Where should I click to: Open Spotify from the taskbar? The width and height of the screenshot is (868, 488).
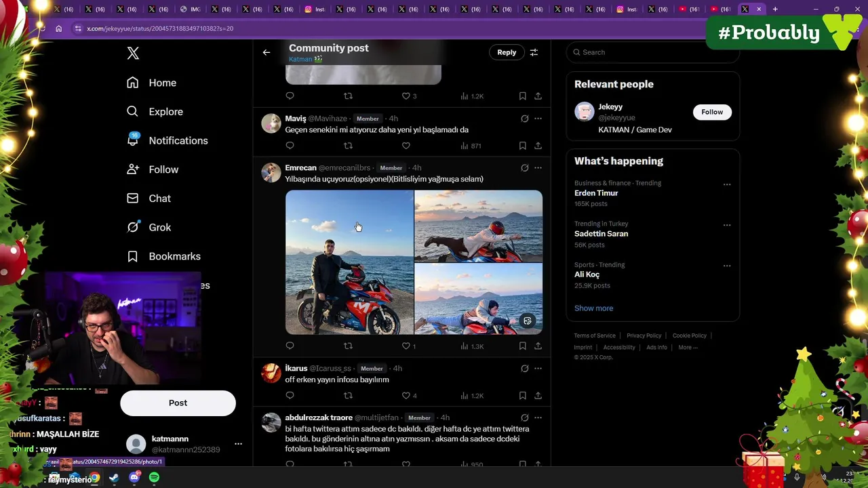tap(155, 478)
